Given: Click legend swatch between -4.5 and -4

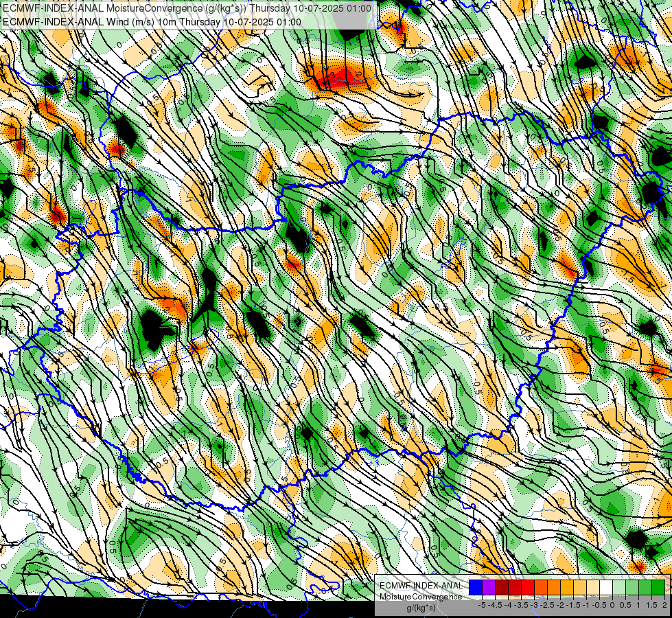Looking at the screenshot, I should [502, 588].
